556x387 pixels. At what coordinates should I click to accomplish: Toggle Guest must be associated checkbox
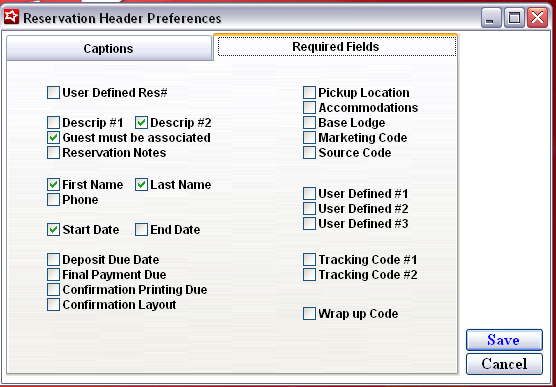point(53,138)
